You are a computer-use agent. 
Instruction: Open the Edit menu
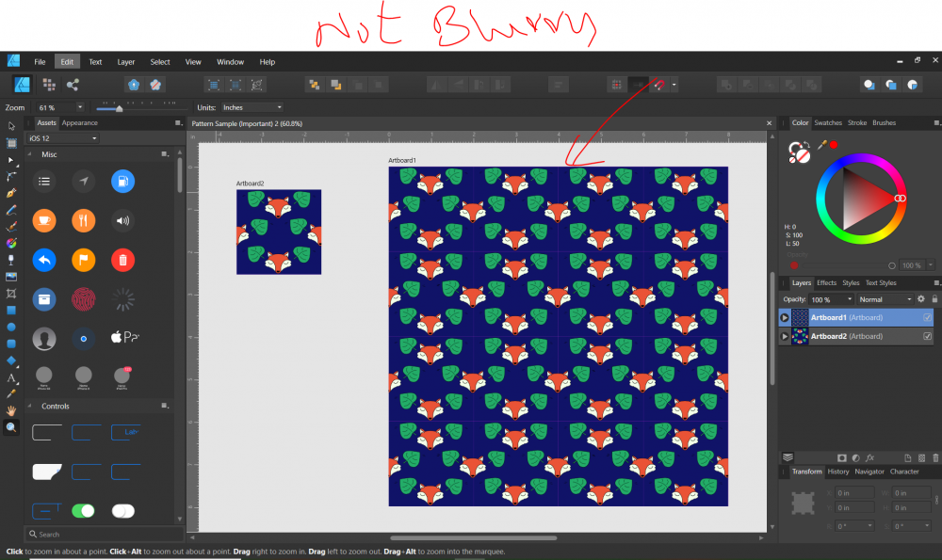click(x=67, y=61)
